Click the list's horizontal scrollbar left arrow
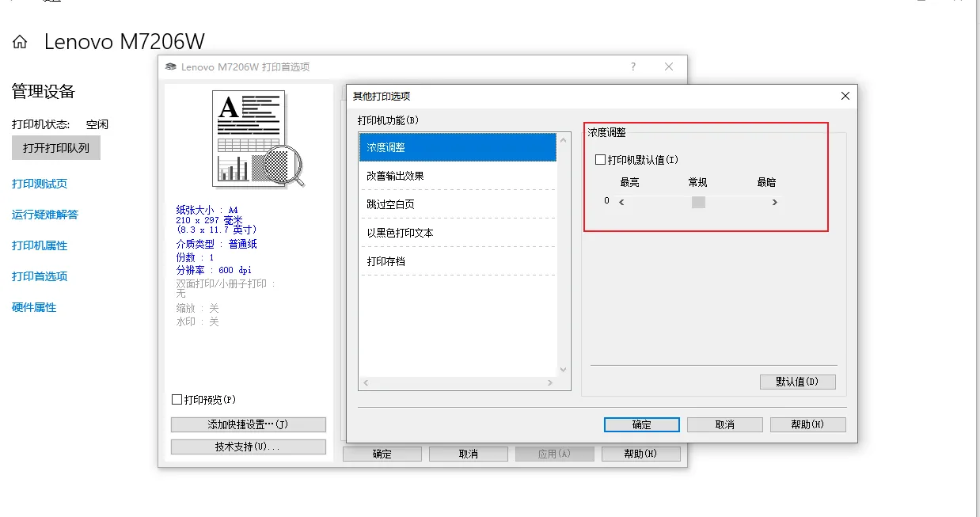980x517 pixels. pos(366,383)
